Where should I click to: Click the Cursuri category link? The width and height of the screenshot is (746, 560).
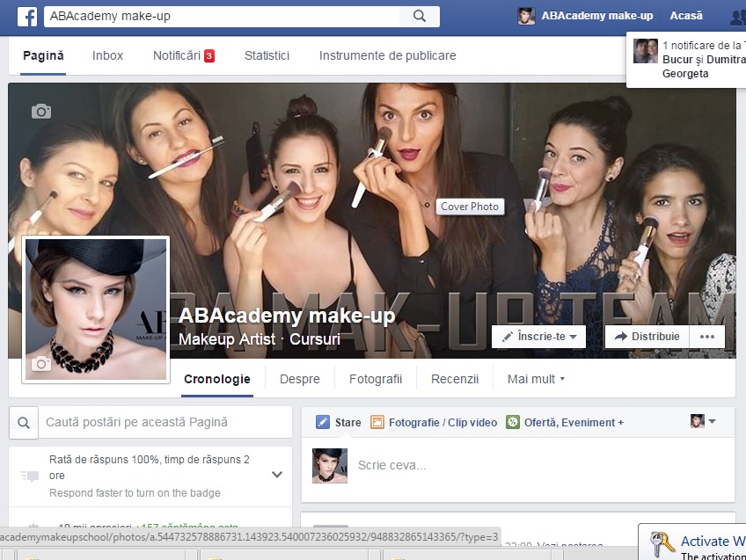[x=315, y=339]
